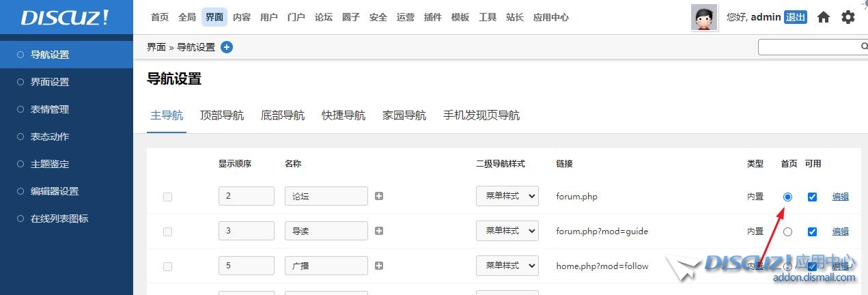The width and height of the screenshot is (868, 295).
Task: Toggle 可用 checkbox for forum.php row
Action: pyautogui.click(x=812, y=197)
